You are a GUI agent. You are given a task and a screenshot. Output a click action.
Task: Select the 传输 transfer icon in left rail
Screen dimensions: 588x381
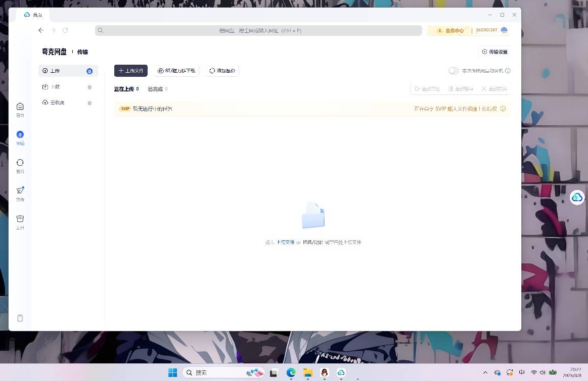point(20,134)
